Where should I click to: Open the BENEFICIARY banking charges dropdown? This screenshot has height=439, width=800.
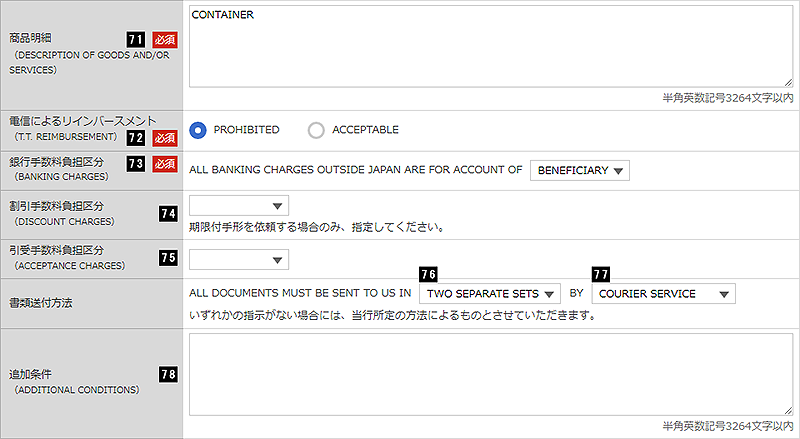point(580,170)
